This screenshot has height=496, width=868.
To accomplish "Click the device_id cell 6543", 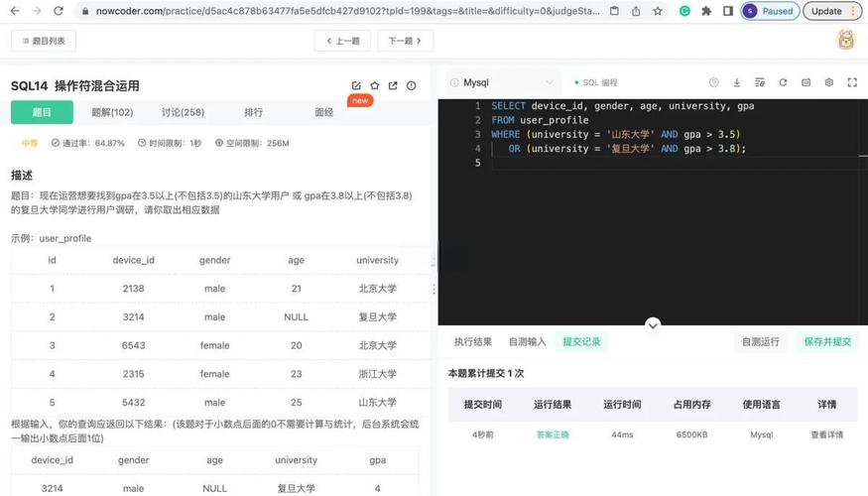I will pos(133,345).
